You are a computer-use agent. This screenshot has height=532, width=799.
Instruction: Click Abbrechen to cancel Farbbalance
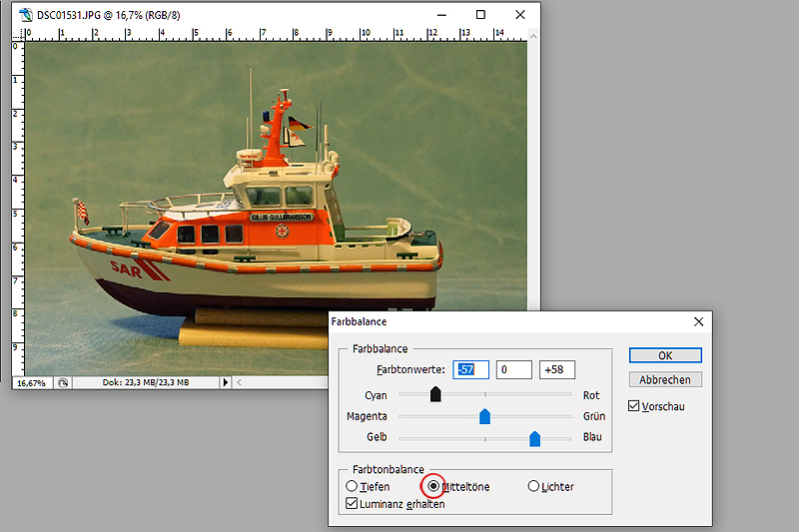pyautogui.click(x=665, y=379)
